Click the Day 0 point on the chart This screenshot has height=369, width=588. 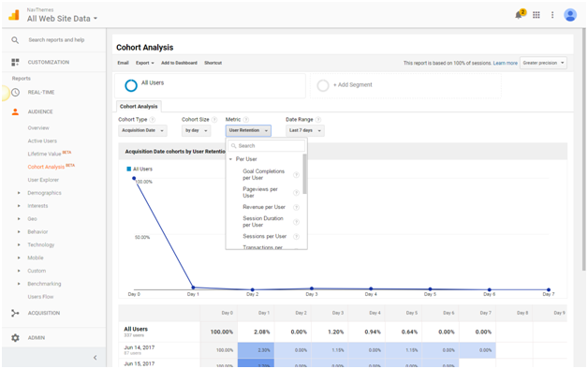[x=134, y=179]
